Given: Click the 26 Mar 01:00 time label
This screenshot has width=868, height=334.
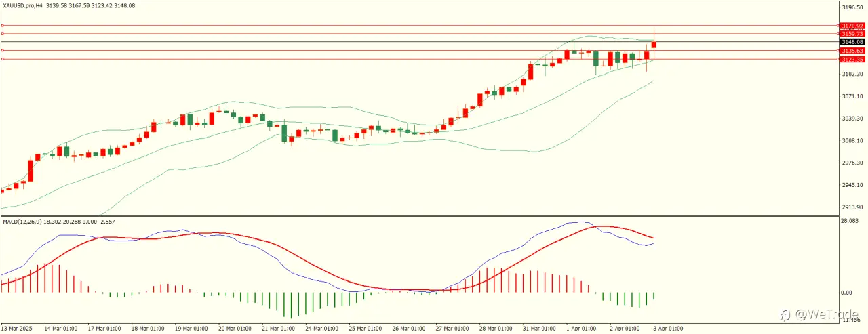Looking at the screenshot, I should pos(408,329).
